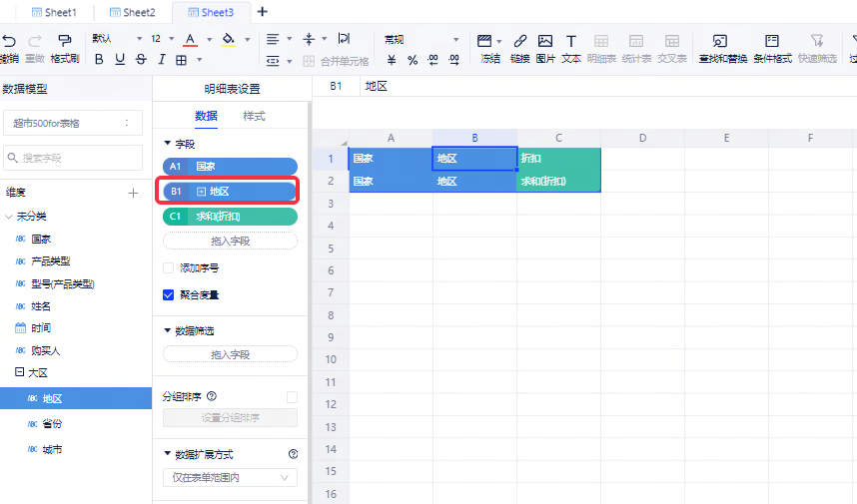Image resolution: width=857 pixels, height=504 pixels.
Task: Collapse the 大区 tree group
Action: point(19,372)
